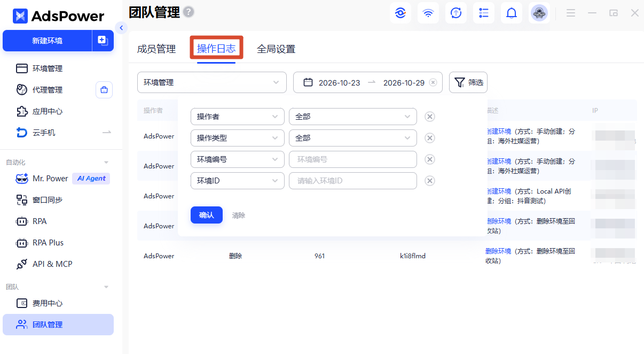Image resolution: width=644 pixels, height=354 pixels.
Task: Remove the 操作者 filter row
Action: coord(429,117)
